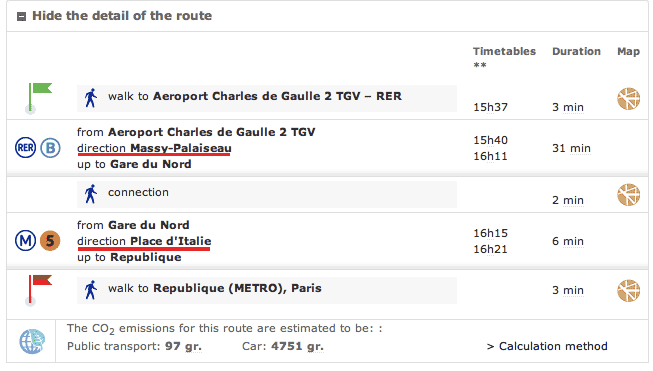Click the red arrival flag icon
The height and width of the screenshot is (371, 653).
tap(38, 290)
